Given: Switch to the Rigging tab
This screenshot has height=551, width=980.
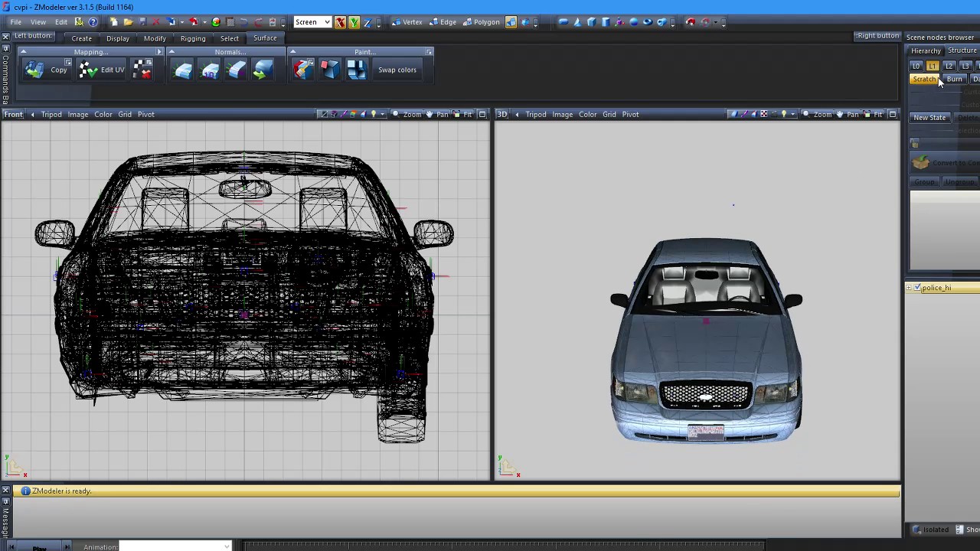Looking at the screenshot, I should click(193, 38).
